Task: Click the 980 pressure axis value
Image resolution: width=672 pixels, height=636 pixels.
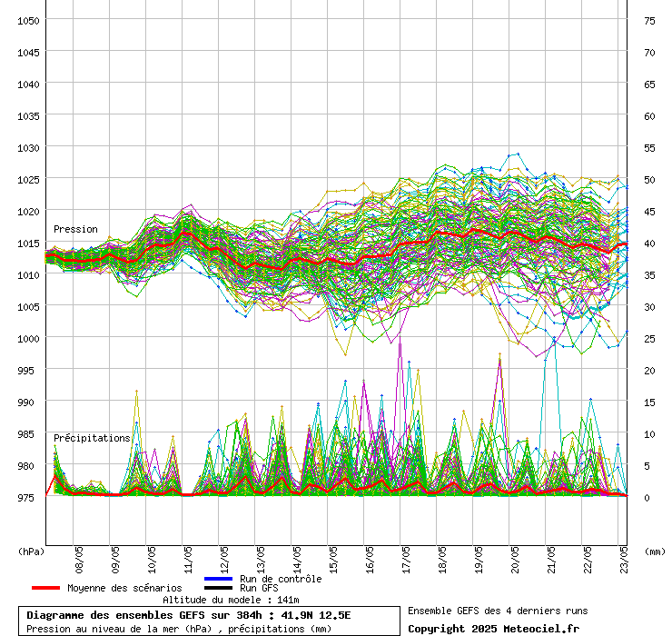Action: (25, 466)
